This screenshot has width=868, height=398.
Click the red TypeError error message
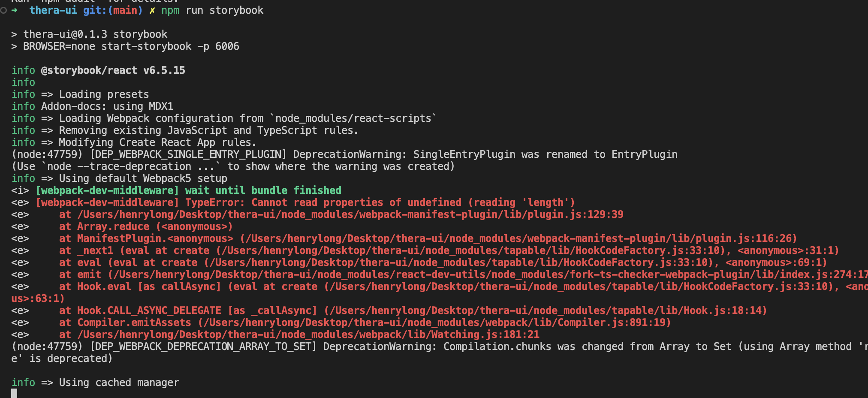pos(380,202)
